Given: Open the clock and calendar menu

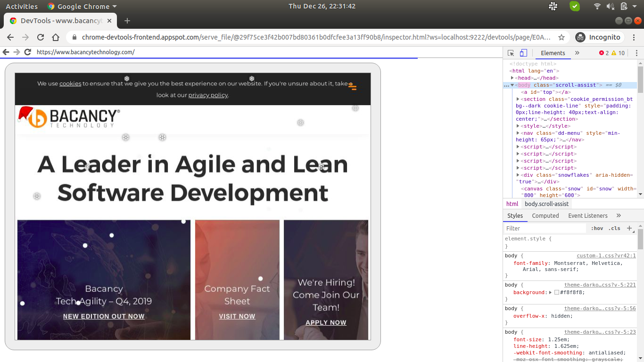Looking at the screenshot, I should 322,6.
